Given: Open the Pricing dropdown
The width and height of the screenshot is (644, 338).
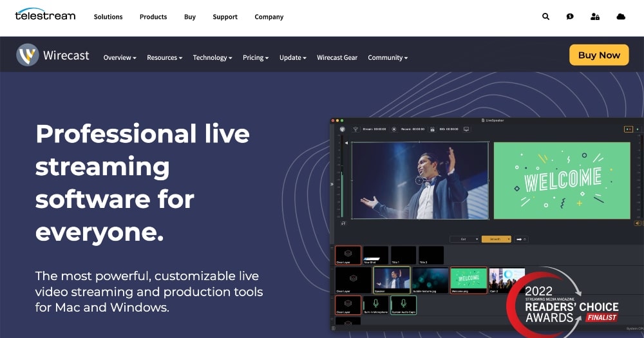Looking at the screenshot, I should tap(256, 58).
